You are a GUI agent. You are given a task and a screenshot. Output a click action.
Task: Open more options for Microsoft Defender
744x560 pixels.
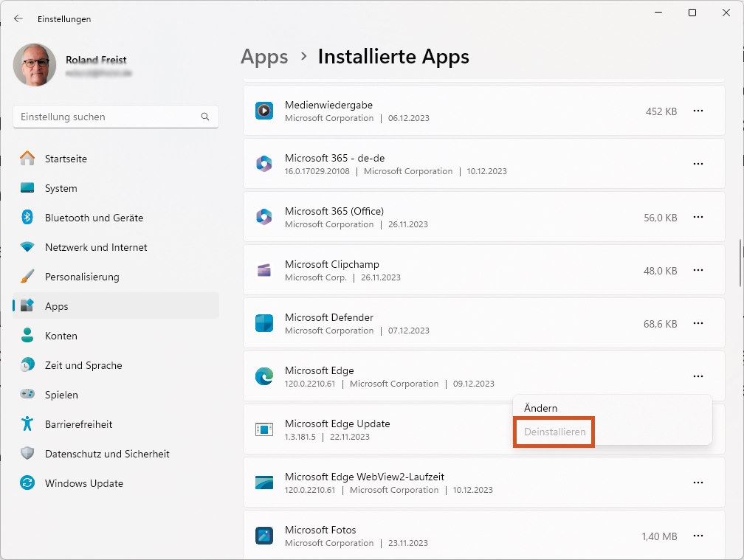698,323
